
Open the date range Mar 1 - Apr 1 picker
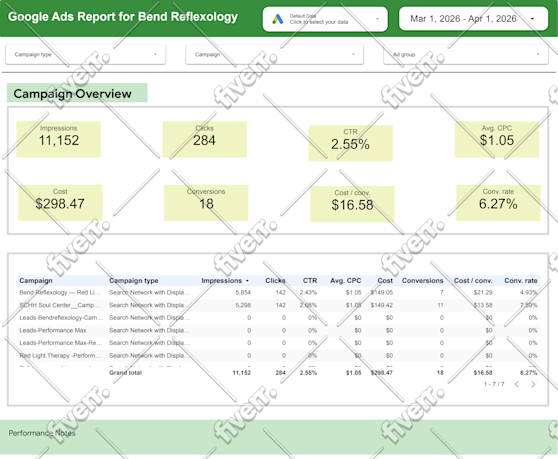tap(473, 19)
